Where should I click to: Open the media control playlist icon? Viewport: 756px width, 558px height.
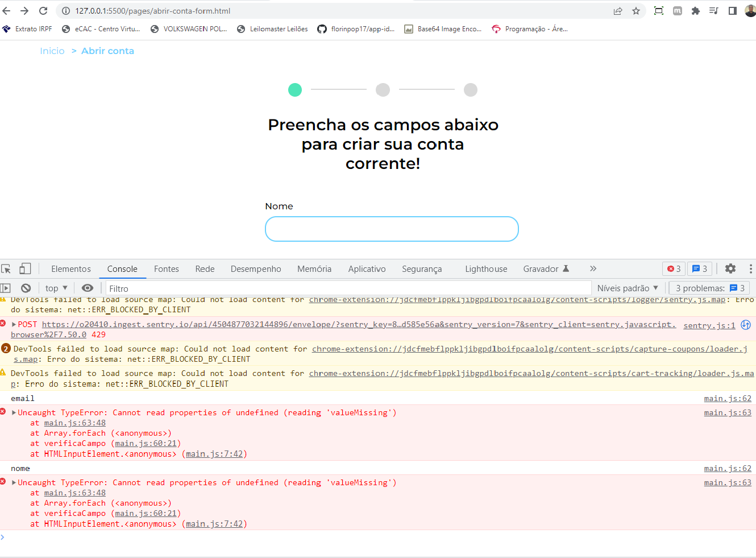click(x=714, y=11)
